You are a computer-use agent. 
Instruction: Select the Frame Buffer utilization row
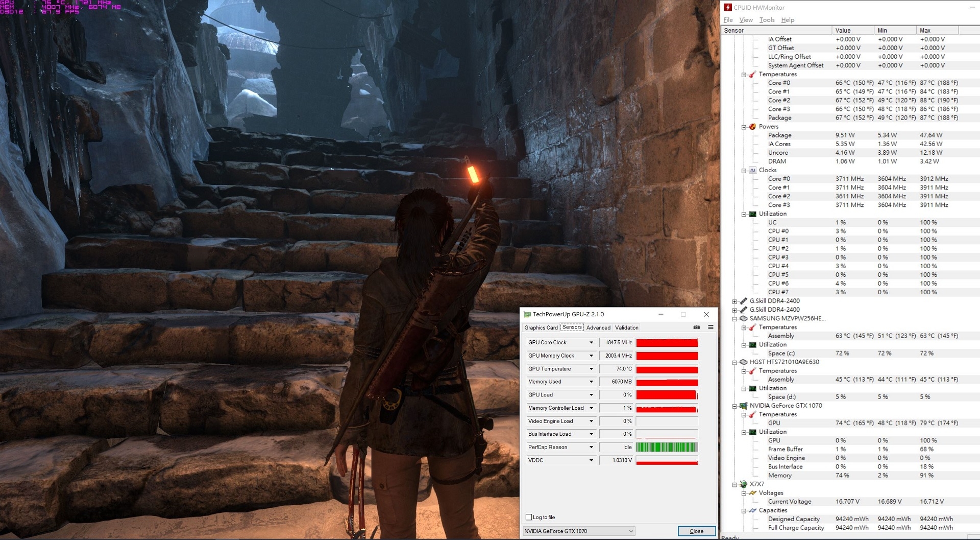click(850, 450)
